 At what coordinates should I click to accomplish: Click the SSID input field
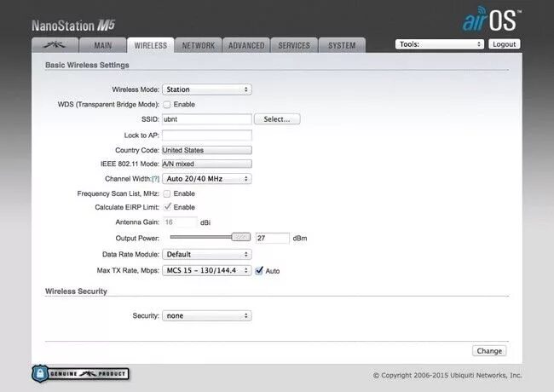207,119
